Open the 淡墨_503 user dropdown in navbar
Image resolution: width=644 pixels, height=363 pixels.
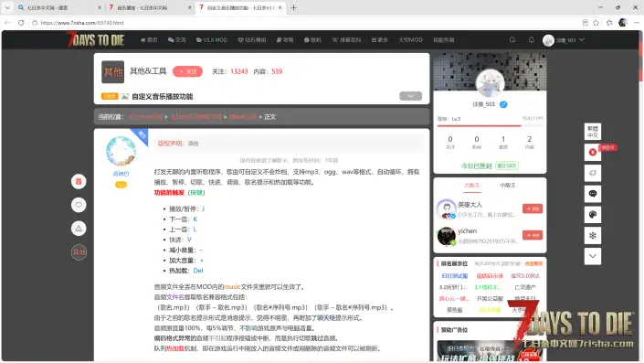coord(564,40)
